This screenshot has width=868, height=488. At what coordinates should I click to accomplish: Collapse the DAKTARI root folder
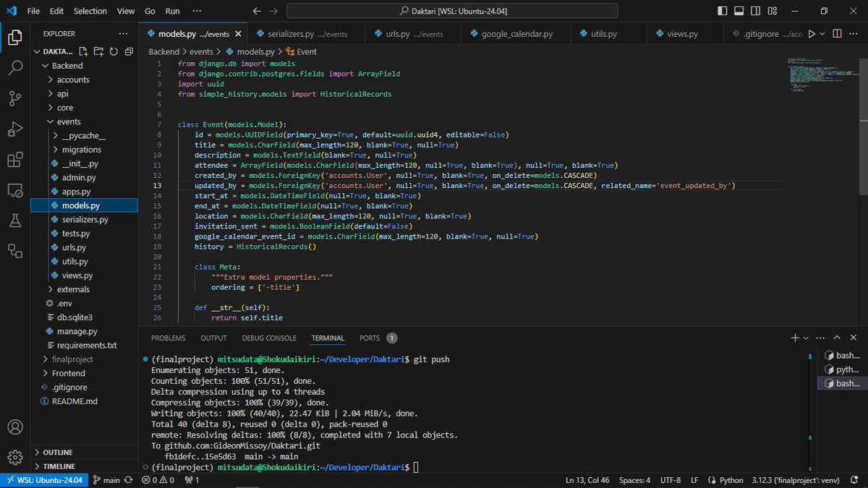tap(38, 52)
